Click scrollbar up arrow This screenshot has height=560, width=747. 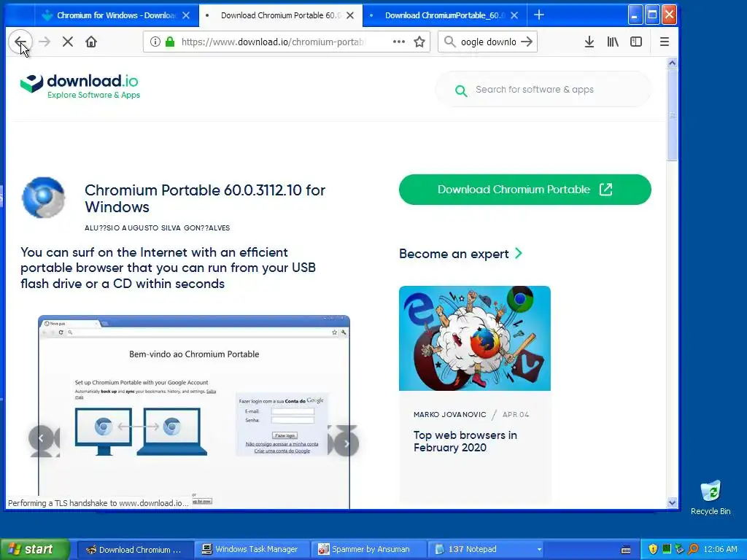click(x=672, y=63)
